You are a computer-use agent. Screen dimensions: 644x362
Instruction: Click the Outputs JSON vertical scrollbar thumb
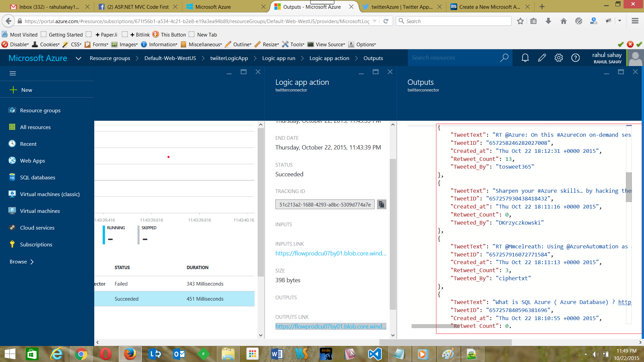point(629,187)
